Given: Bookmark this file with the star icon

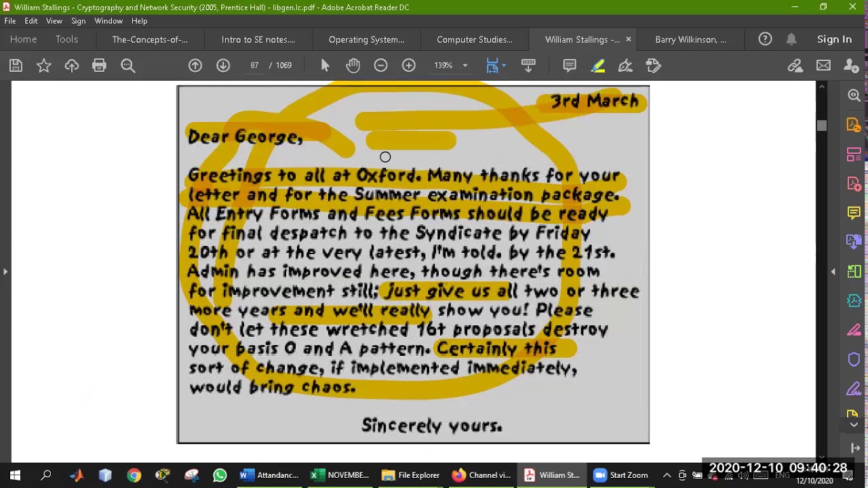Looking at the screenshot, I should click(44, 66).
